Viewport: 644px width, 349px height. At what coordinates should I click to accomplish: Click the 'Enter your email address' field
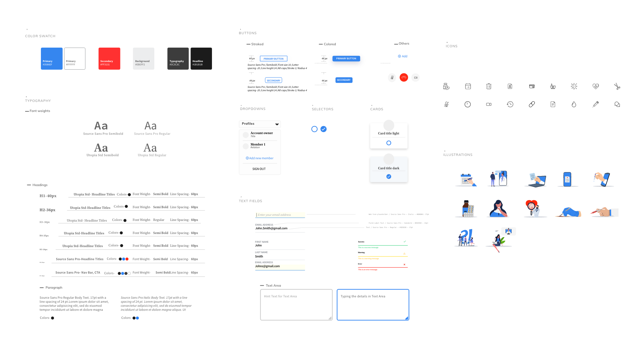coord(280,215)
